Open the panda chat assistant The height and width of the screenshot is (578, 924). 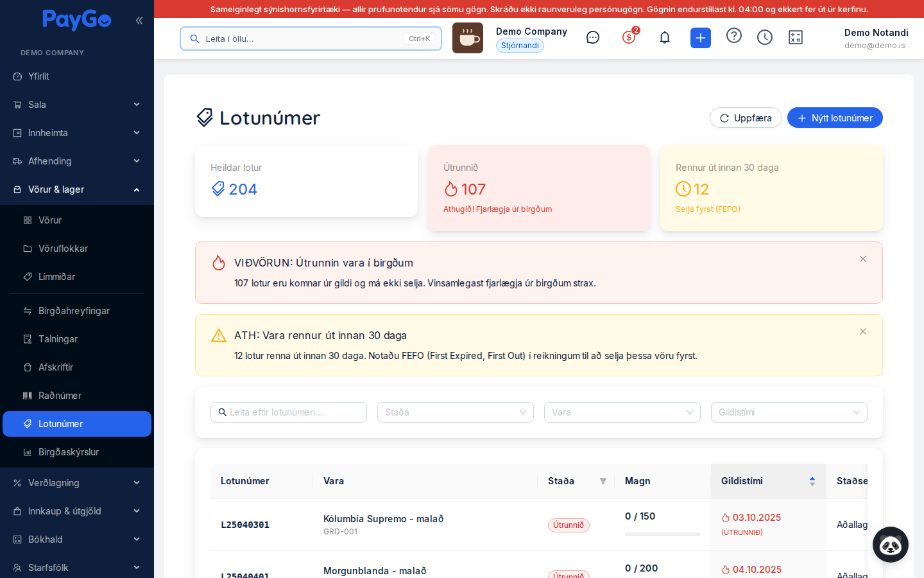click(x=891, y=545)
